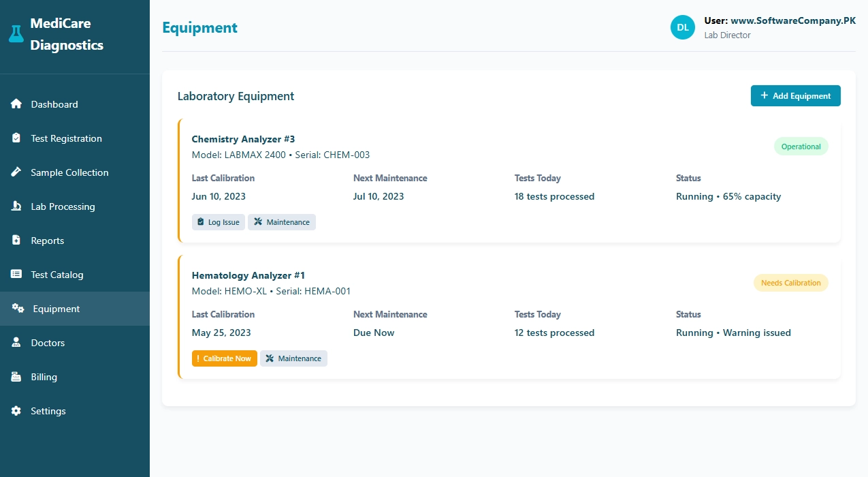Select Equipment in the sidebar
Image resolution: width=868 pixels, height=477 pixels.
coord(56,309)
